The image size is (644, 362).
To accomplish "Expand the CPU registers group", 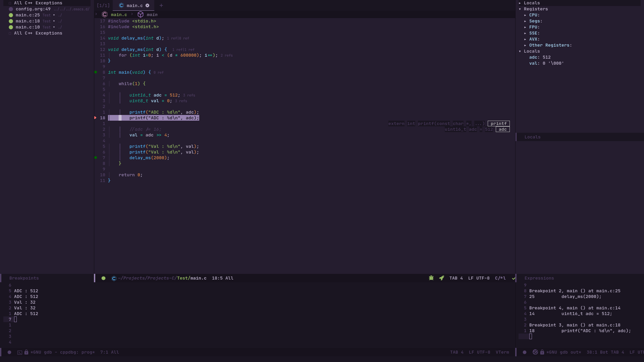I will tap(525, 15).
